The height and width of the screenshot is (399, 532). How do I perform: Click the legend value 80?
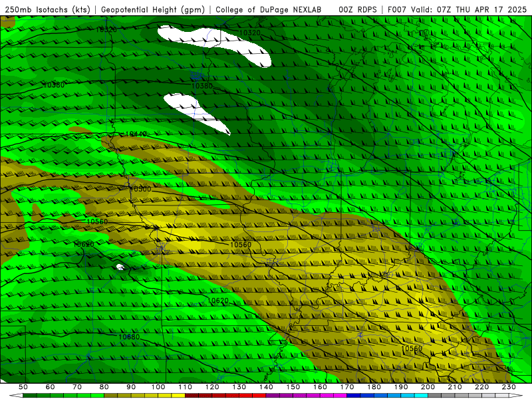(x=104, y=387)
